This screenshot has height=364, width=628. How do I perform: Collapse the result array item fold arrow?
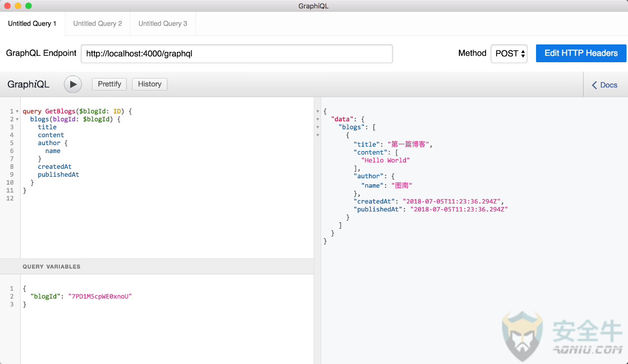[x=317, y=135]
